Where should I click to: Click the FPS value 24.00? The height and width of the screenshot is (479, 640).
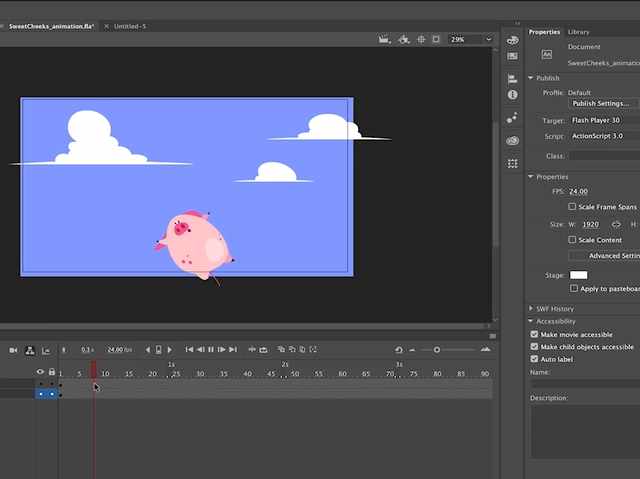(x=578, y=191)
